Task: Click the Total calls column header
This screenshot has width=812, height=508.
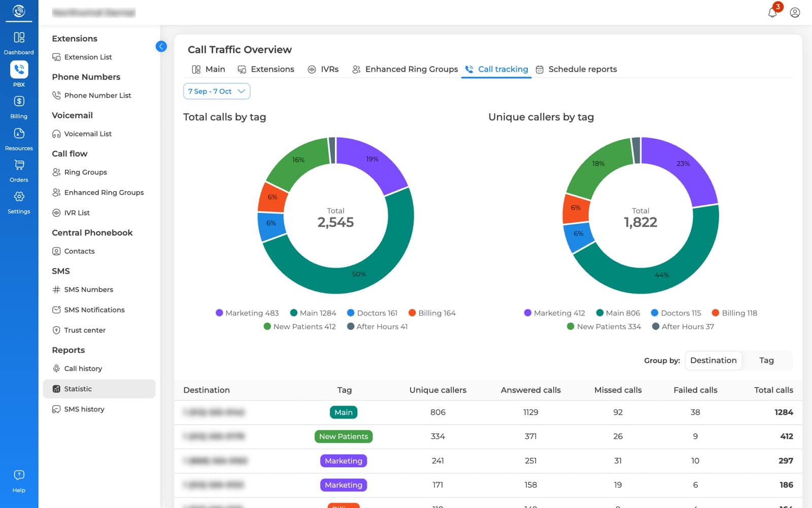Action: 773,390
